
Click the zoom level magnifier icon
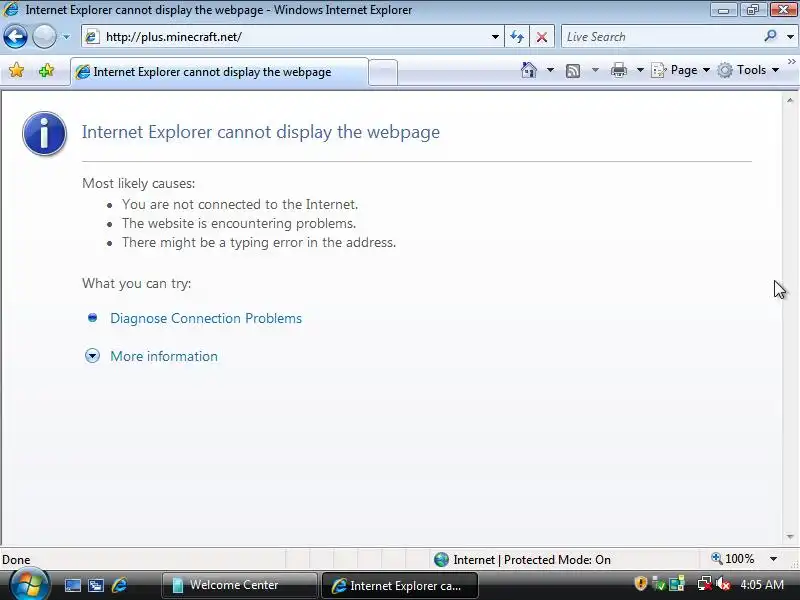pyautogui.click(x=717, y=559)
